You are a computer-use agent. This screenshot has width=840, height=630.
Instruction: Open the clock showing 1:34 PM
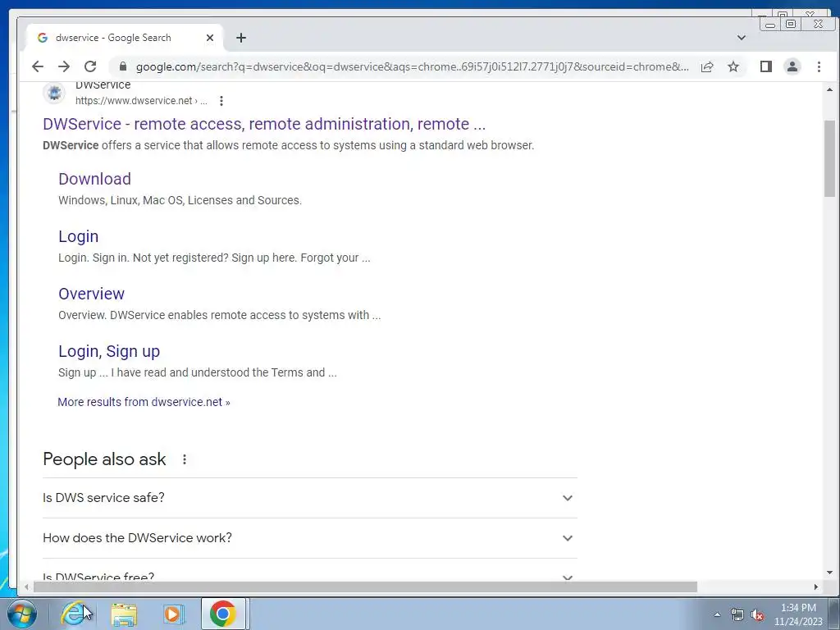point(798,614)
